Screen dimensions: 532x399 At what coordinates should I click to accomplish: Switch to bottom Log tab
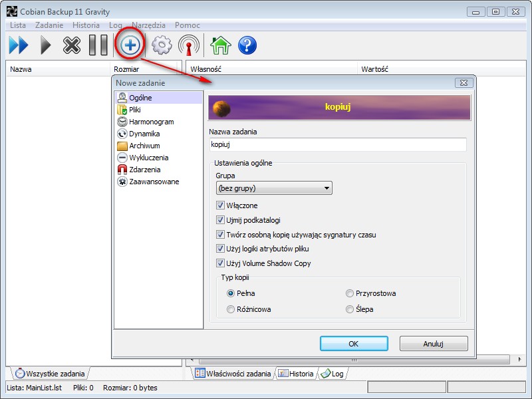[x=332, y=374]
